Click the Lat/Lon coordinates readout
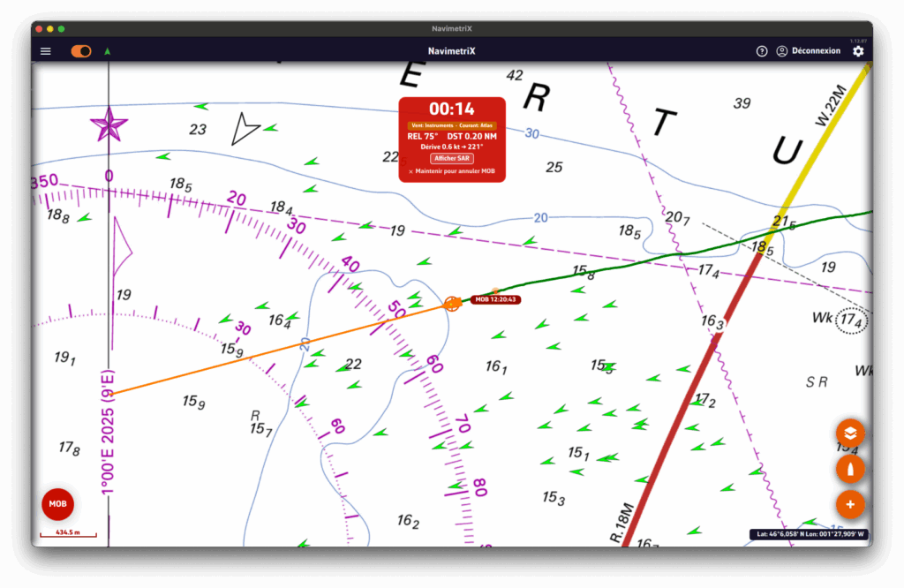904x588 pixels. tap(807, 534)
